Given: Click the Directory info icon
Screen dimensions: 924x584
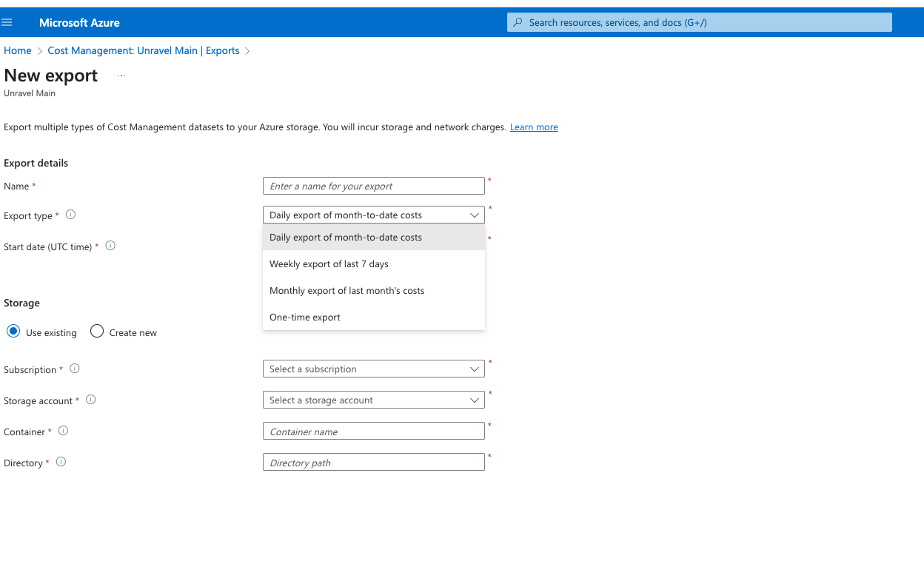Looking at the screenshot, I should [61, 462].
